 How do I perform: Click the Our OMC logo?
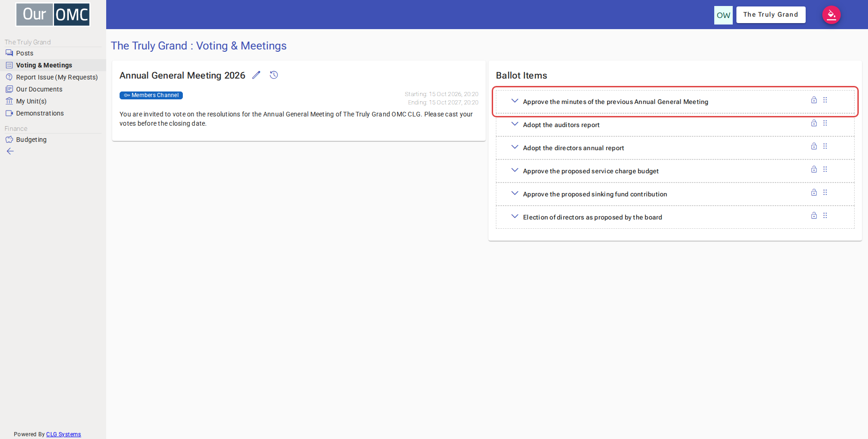(x=53, y=14)
